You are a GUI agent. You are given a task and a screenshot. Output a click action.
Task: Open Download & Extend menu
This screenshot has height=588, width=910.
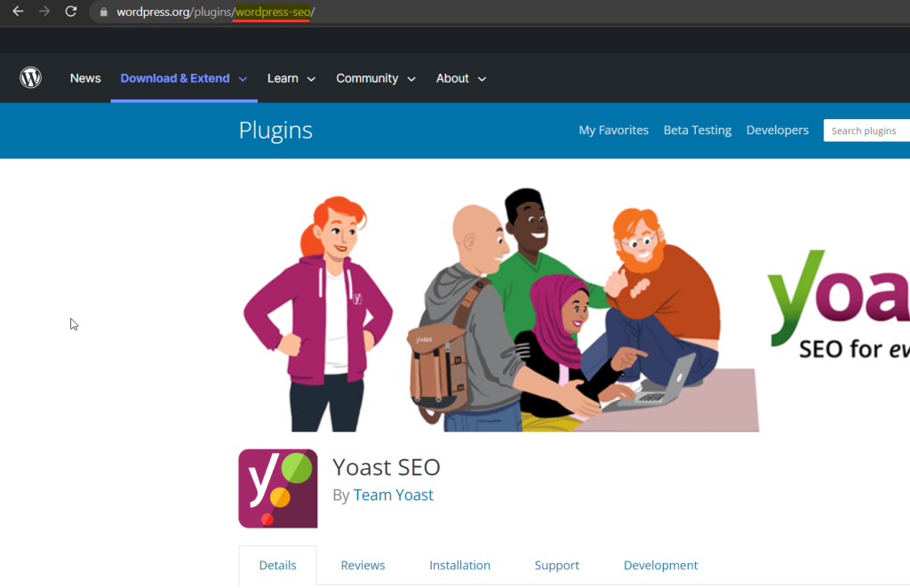tap(175, 78)
